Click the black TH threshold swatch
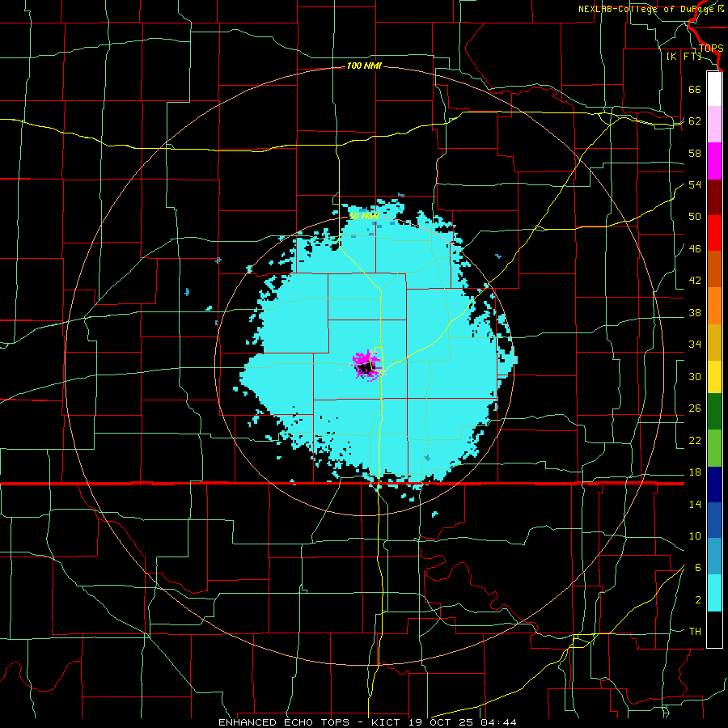Viewport: 728px width, 728px height. (x=714, y=629)
